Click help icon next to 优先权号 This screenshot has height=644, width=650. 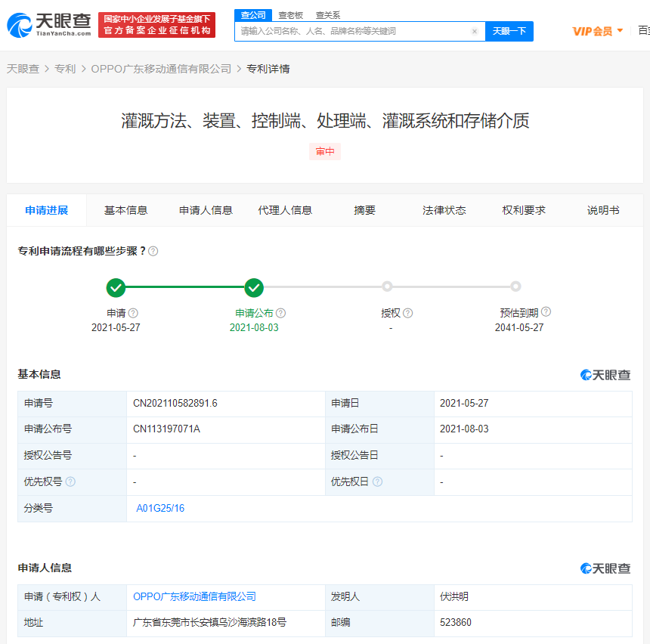pos(70,481)
